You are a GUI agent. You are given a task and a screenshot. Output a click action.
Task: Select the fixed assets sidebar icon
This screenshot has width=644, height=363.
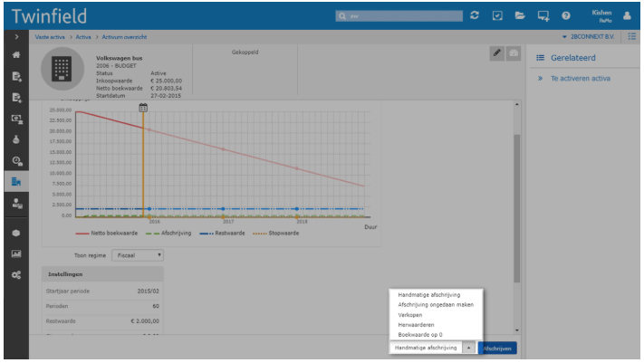pyautogui.click(x=16, y=181)
